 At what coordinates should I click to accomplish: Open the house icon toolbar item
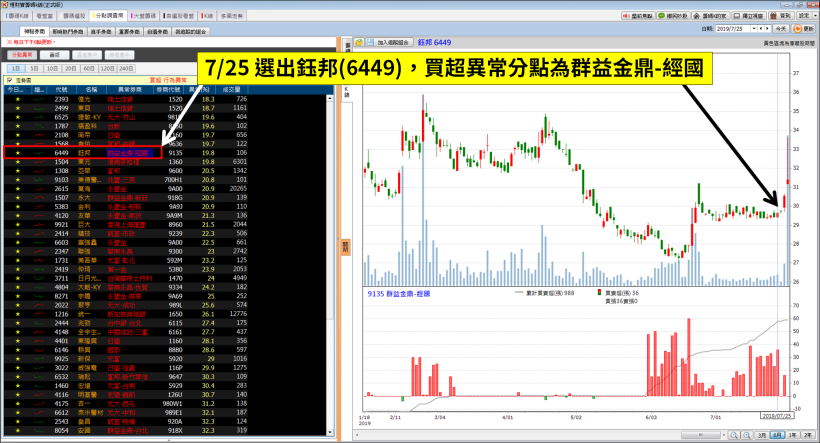(x=711, y=16)
